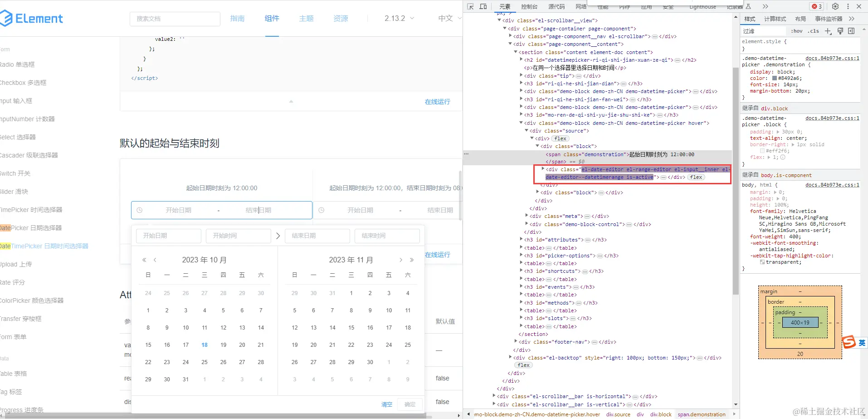Click the 400×19 content box in box model

click(800, 322)
